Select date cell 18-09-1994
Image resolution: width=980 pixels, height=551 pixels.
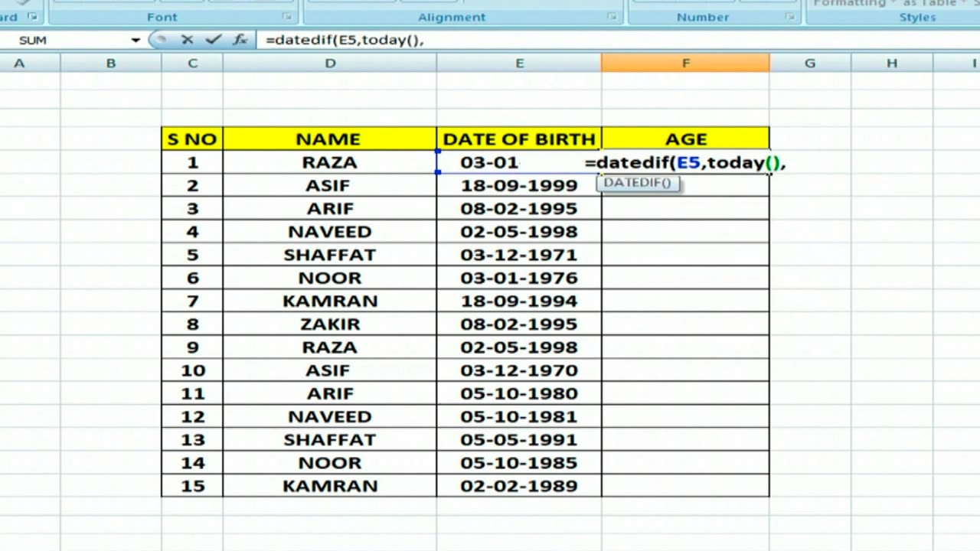tap(519, 301)
